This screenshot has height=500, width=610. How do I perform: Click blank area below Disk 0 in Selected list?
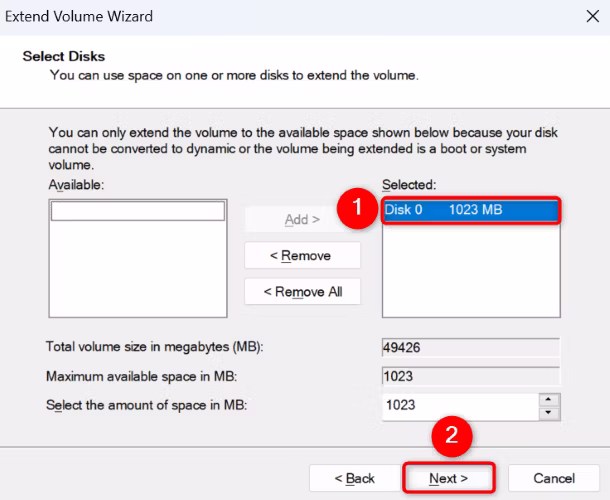click(x=471, y=269)
